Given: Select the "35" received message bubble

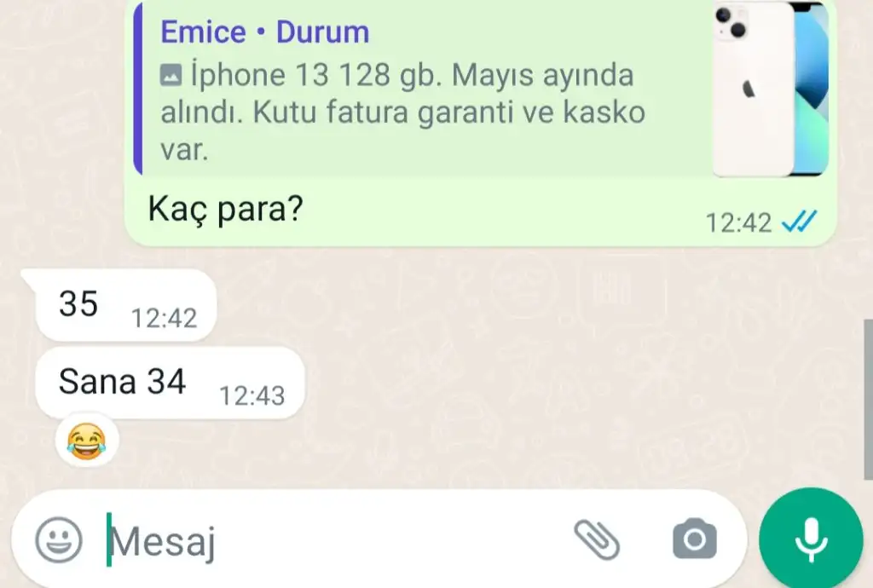Looking at the screenshot, I should [x=126, y=305].
